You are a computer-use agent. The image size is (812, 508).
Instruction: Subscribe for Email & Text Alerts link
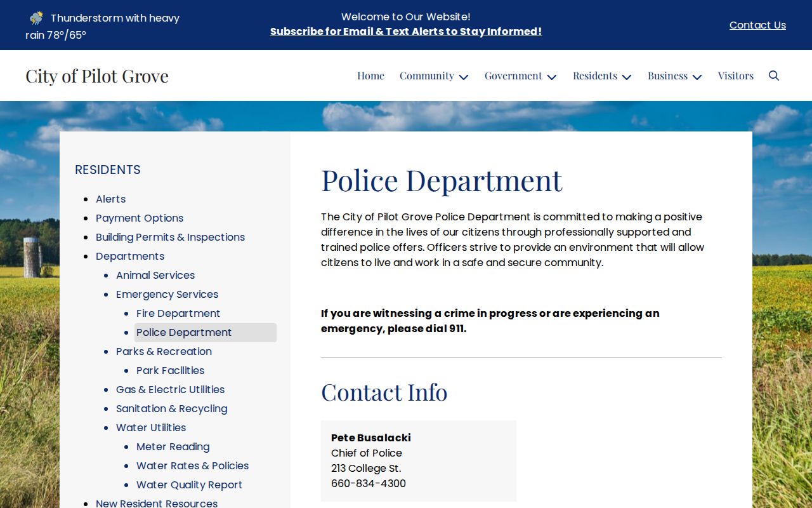point(406,31)
